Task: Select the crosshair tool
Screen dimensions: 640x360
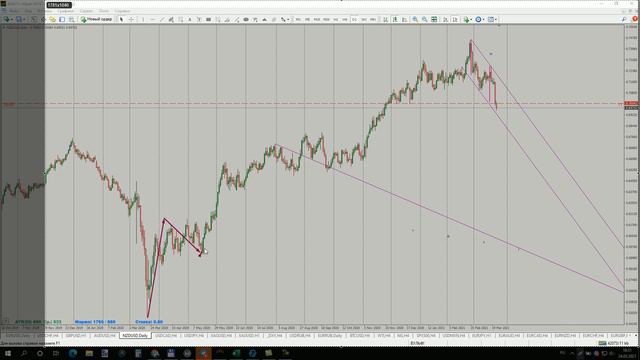Action: click(x=131, y=19)
